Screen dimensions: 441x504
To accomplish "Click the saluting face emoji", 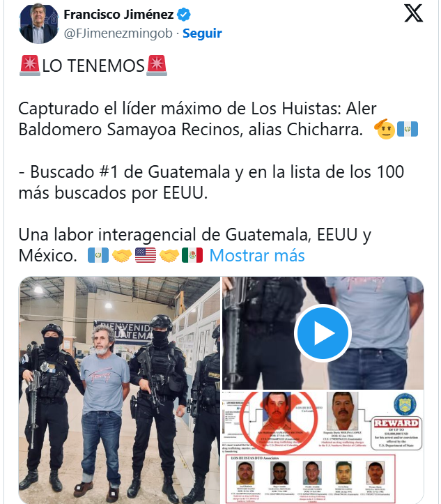I will [385, 129].
